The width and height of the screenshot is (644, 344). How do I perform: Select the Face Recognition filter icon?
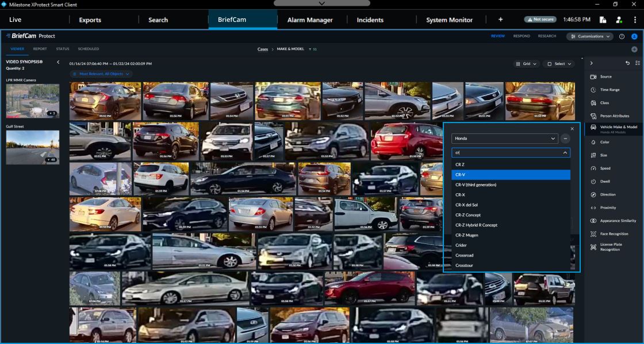tap(593, 234)
